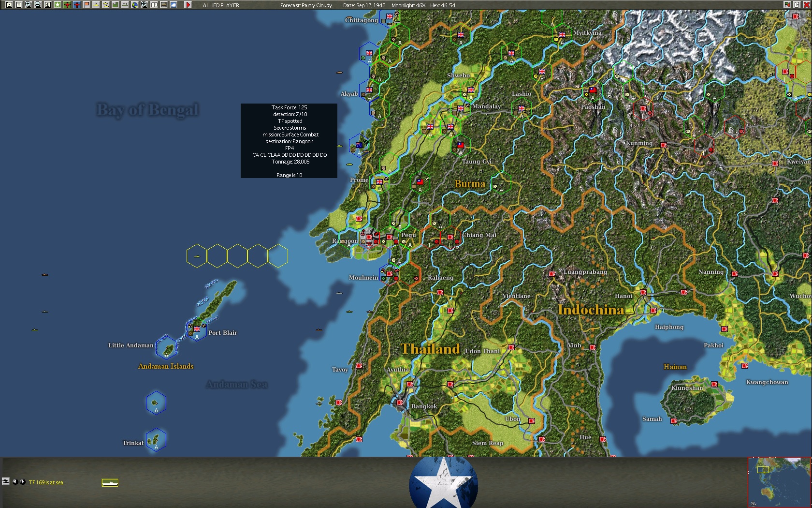Select the task force in the yellow hex
Viewport: 812px width, 508px height.
point(197,256)
